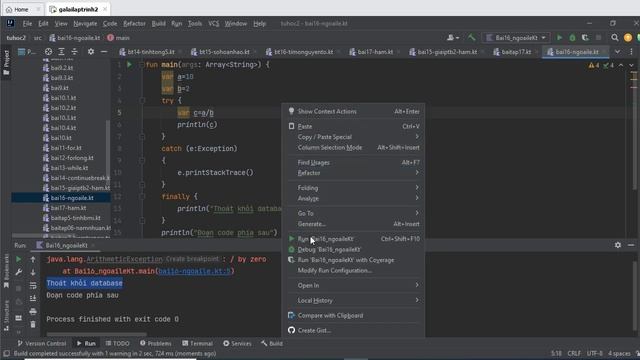Select Modify Run Configuration
This screenshot has height=360, width=640.
click(354, 270)
